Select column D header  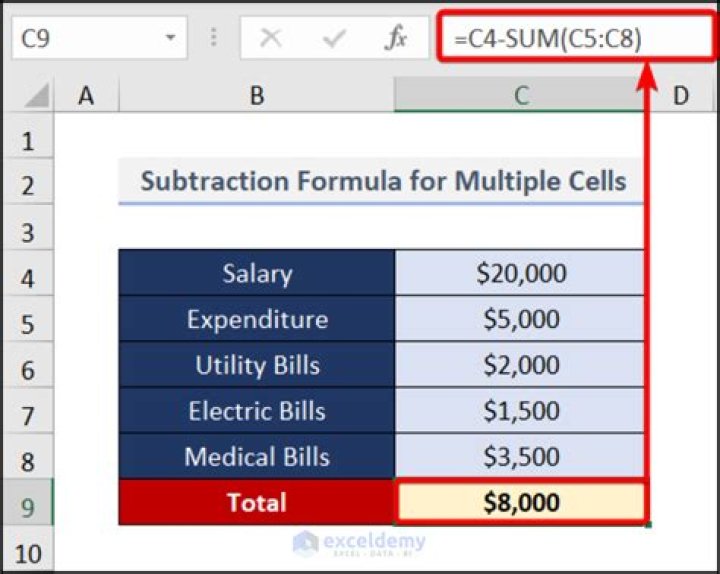681,96
